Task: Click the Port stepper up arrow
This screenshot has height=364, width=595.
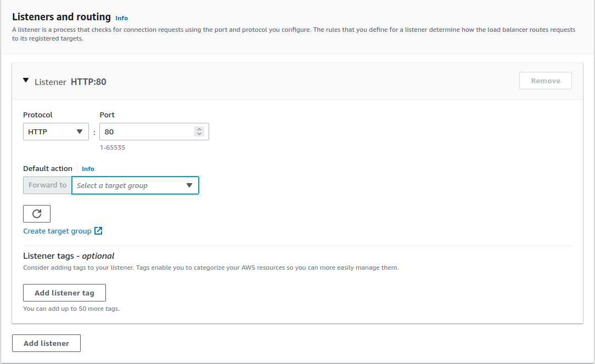Action: click(x=199, y=128)
